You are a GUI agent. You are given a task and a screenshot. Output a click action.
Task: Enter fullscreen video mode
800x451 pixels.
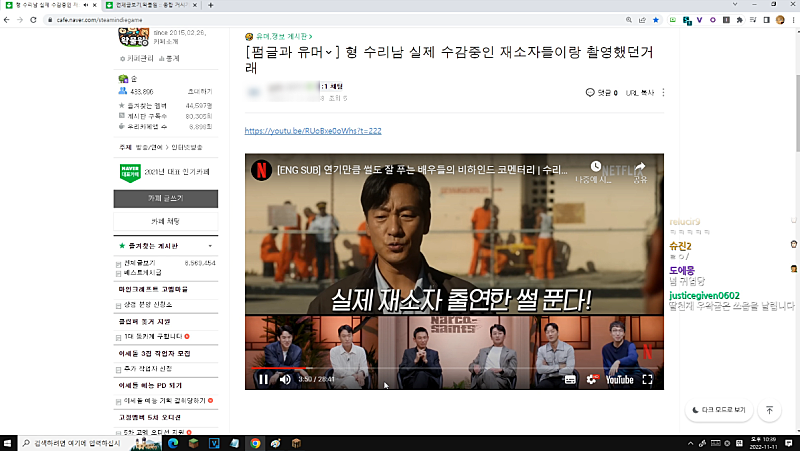click(647, 380)
